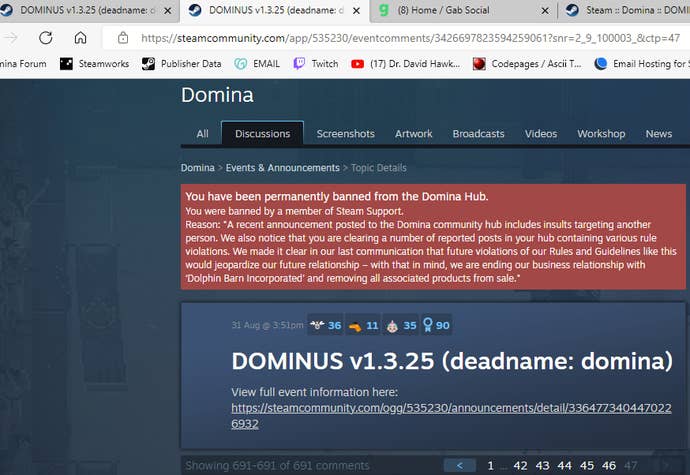Select the Workshop hub tab

601,134
